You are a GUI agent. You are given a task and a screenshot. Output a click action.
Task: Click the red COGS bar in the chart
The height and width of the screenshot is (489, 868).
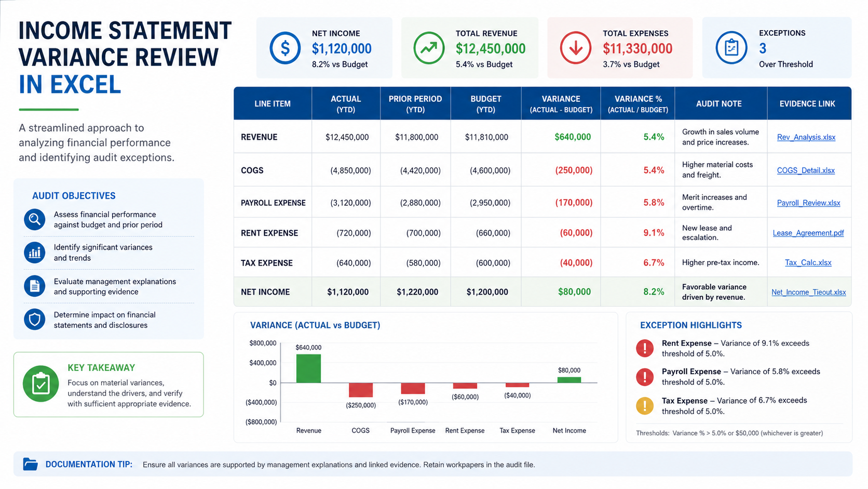coord(361,390)
